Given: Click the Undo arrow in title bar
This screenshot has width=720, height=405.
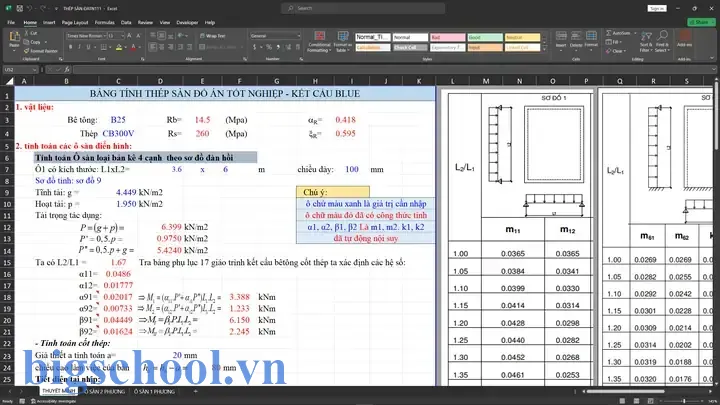Looking at the screenshot, I should click(x=30, y=8).
